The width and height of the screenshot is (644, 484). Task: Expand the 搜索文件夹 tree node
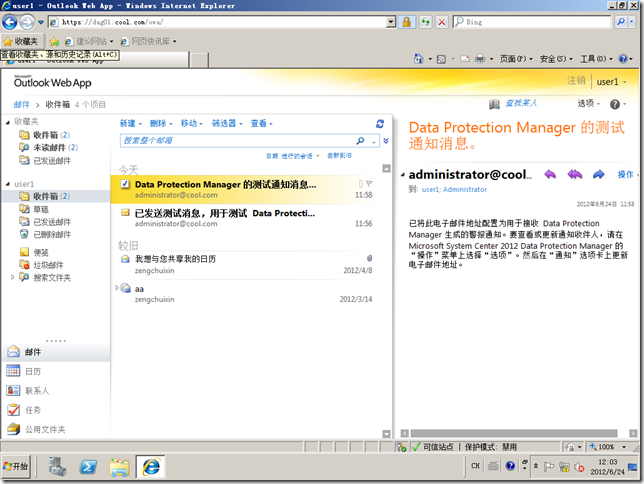(12, 277)
